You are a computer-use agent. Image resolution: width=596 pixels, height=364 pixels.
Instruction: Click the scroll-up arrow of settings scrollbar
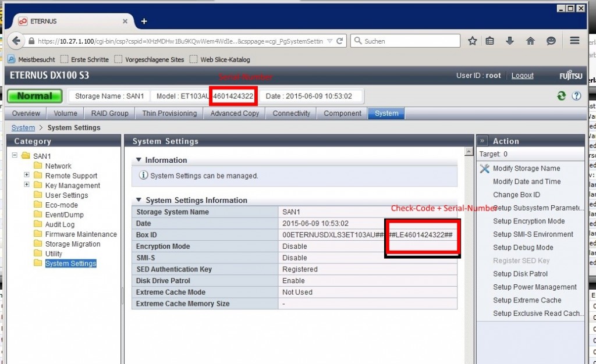[x=469, y=152]
